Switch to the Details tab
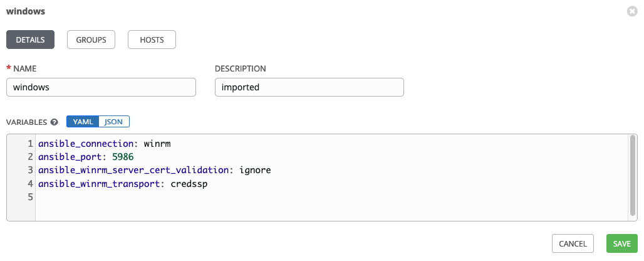This screenshot has width=644, height=261. pos(30,40)
